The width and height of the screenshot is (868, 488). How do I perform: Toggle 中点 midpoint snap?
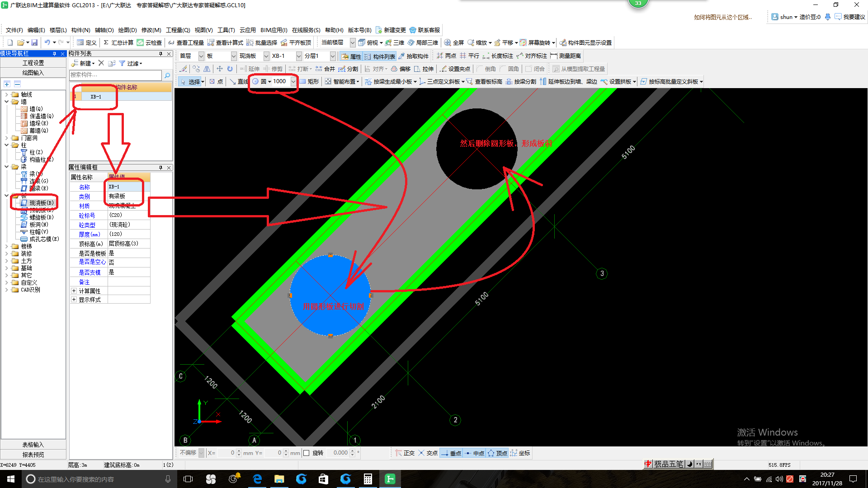tap(474, 453)
